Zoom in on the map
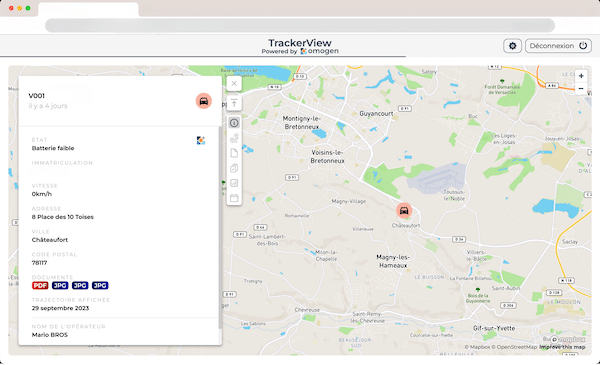This screenshot has height=365, width=600. click(x=581, y=76)
